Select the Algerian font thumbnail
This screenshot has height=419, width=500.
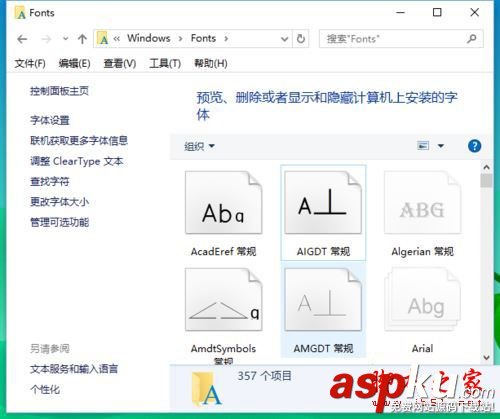point(422,202)
